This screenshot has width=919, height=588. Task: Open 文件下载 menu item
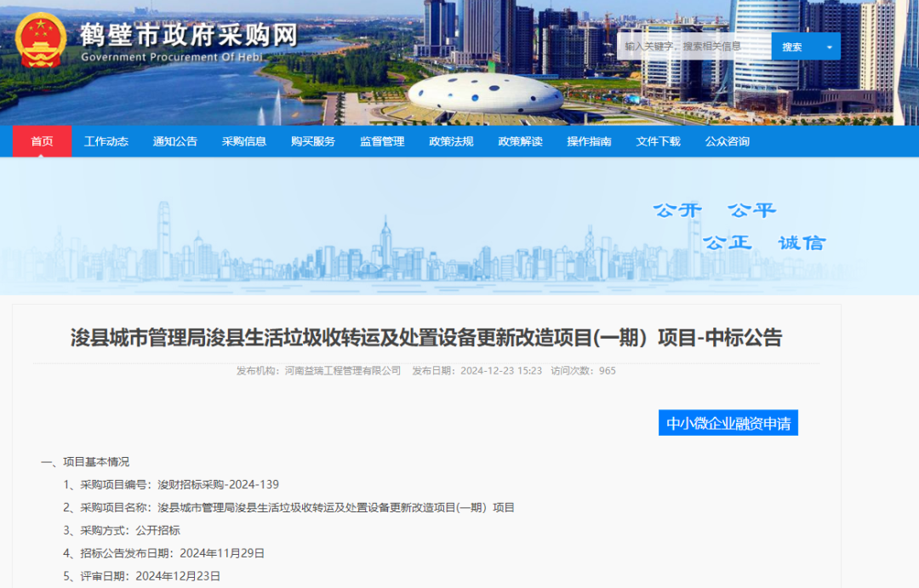(x=658, y=141)
